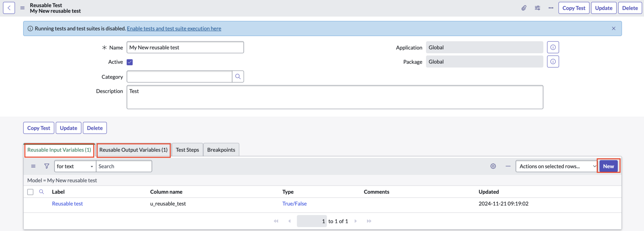Sort by the Column name header
Viewport: 644px width, 231px height.
click(x=166, y=192)
